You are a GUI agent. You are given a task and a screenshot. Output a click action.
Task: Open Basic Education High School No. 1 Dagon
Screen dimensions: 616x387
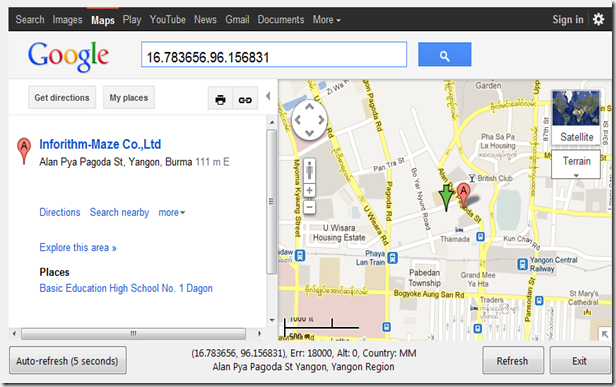coord(126,288)
